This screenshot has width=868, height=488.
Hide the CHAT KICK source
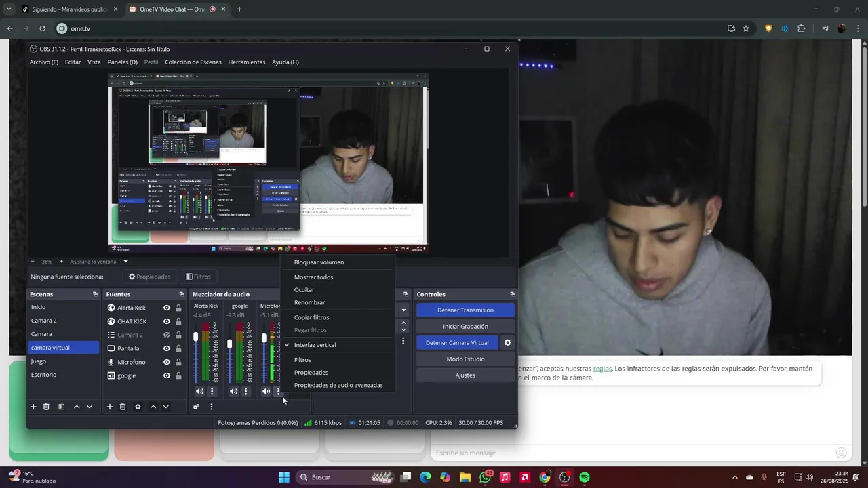[167, 321]
